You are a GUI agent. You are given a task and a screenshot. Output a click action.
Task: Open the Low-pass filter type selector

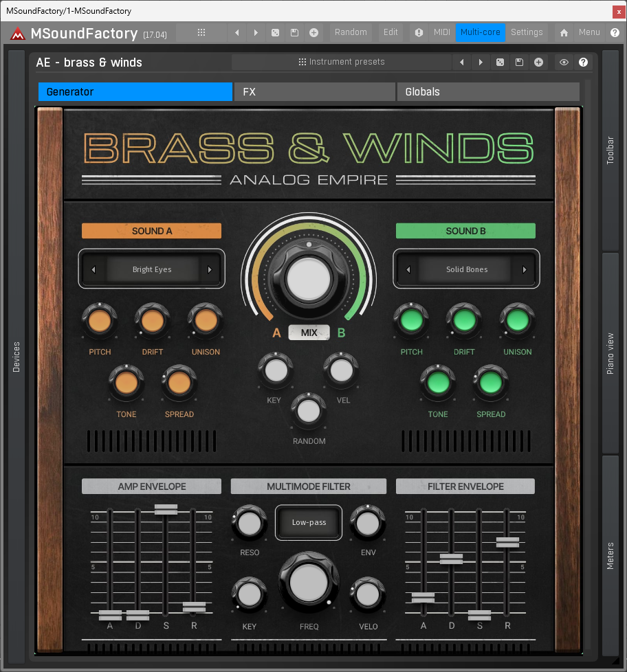click(309, 522)
